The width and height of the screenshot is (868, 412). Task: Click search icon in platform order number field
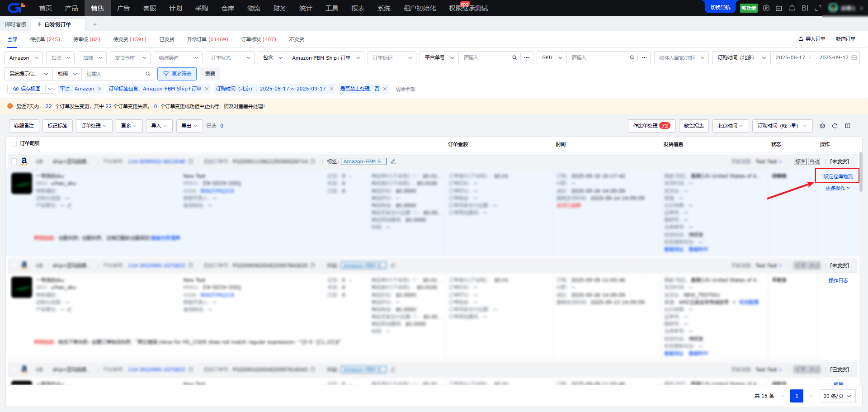[514, 57]
